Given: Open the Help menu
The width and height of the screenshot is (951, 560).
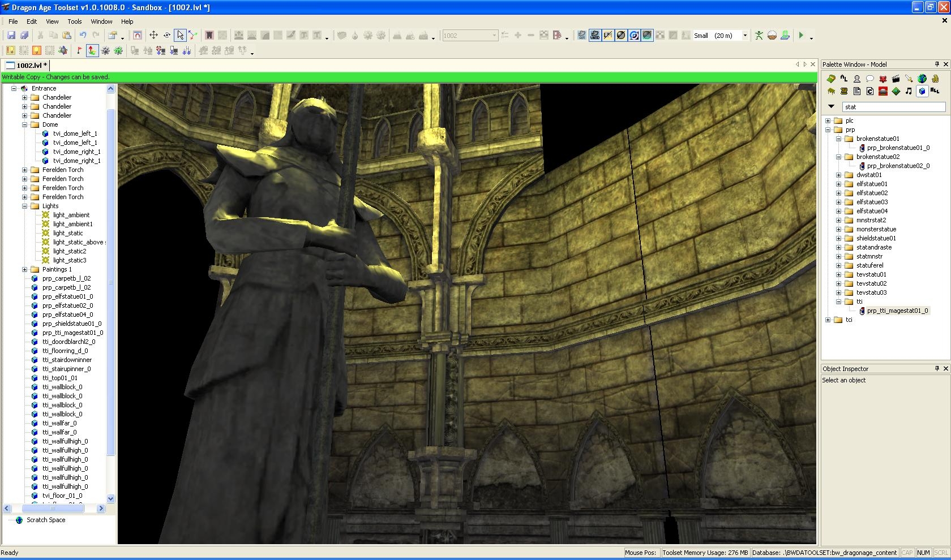Looking at the screenshot, I should tap(127, 21).
